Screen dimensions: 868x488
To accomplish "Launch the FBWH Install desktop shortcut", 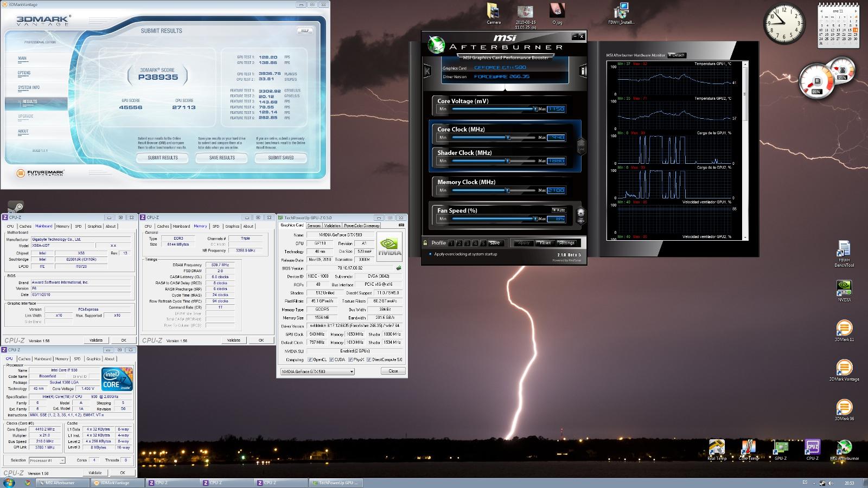I will click(621, 14).
